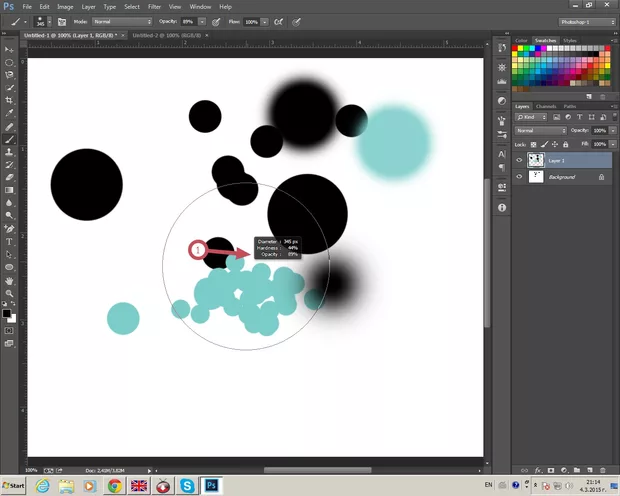Switch to the Channels tab

coord(546,106)
